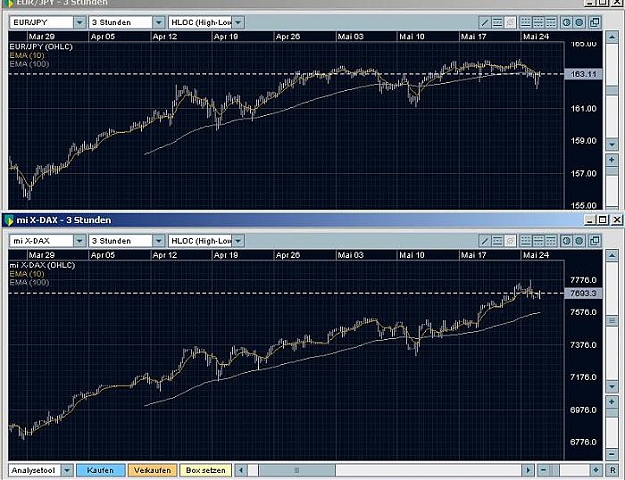Click middle grid-line layout icon in EUR/JPY toolbar
The height and width of the screenshot is (480, 625).
(x=539, y=22)
